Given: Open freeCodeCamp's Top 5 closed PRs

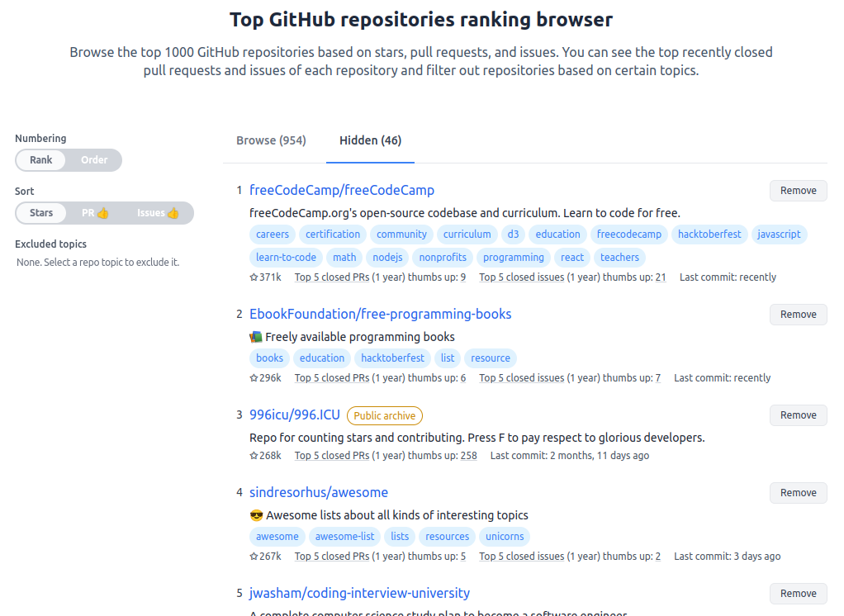Looking at the screenshot, I should click(x=332, y=277).
